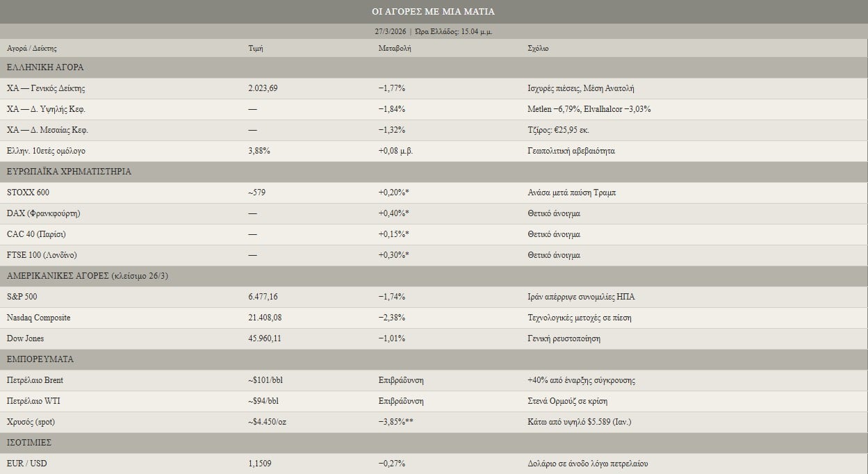Select the S&P 500 price 6.477,16
868x474 pixels.
pos(263,297)
